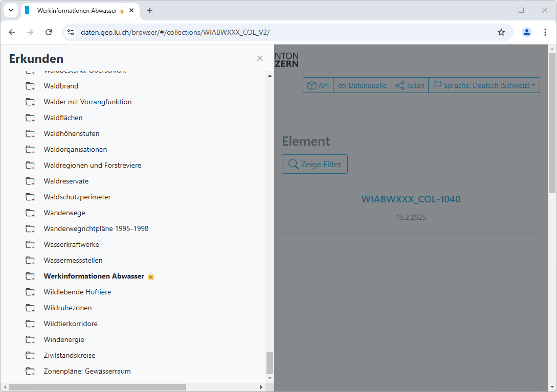View site information icon in address bar

pyautogui.click(x=71, y=32)
